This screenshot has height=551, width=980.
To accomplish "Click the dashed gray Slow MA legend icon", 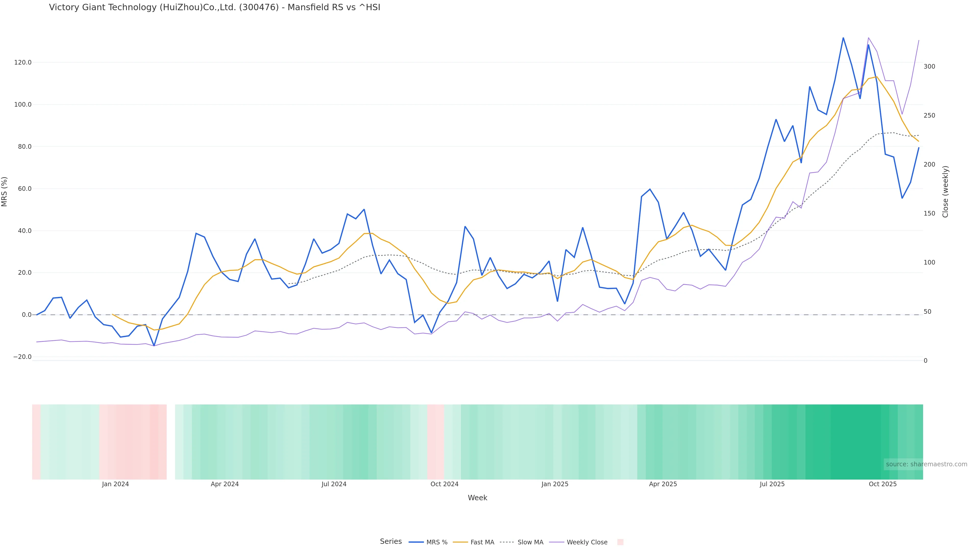I will click(x=507, y=542).
